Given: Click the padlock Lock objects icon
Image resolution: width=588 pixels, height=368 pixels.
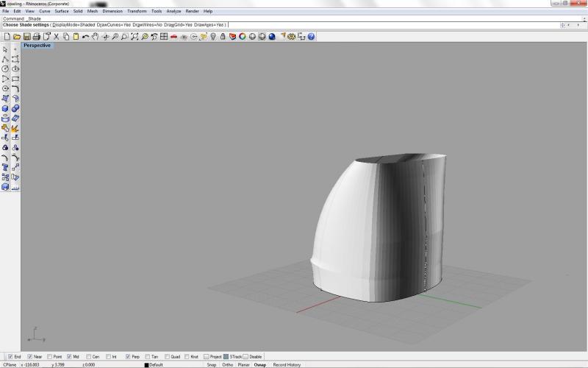Looking at the screenshot, I should point(223,36).
